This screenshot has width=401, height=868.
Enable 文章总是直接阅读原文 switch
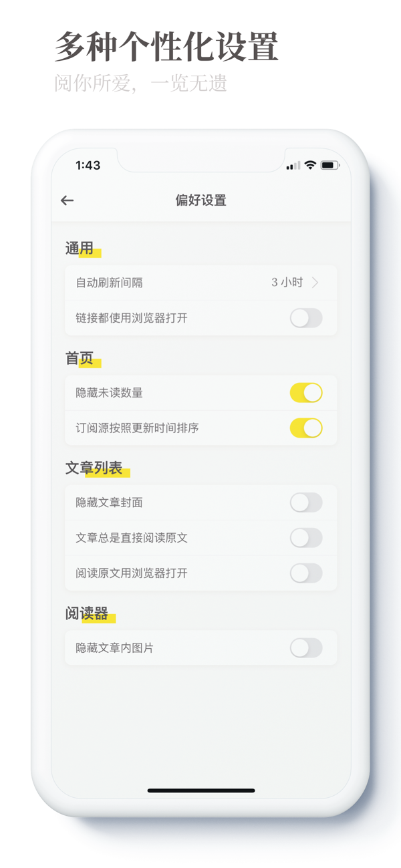[306, 538]
